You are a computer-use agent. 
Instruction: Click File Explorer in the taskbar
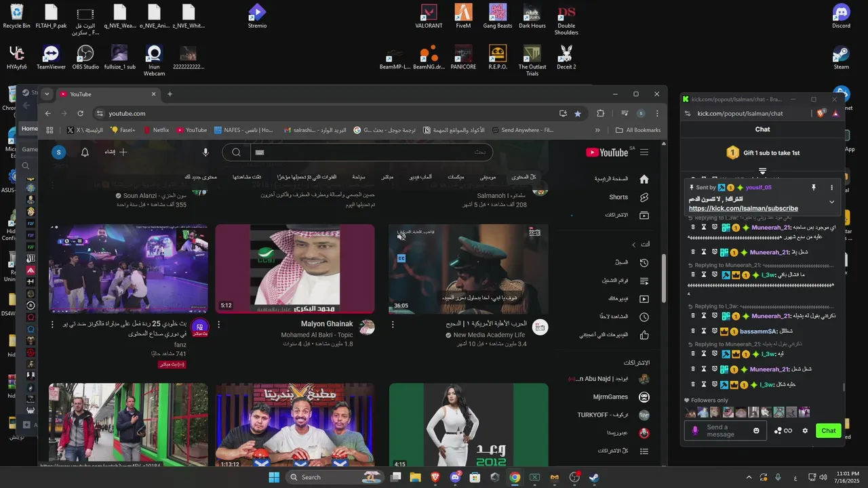(x=415, y=477)
